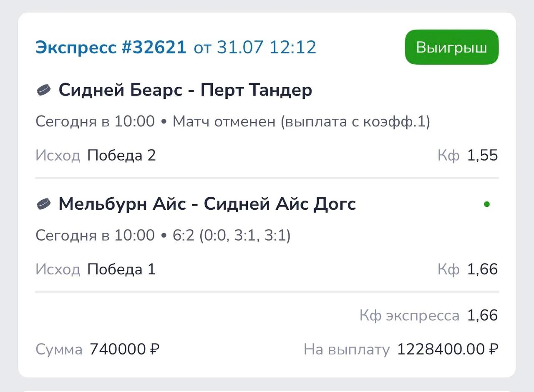
Task: Click the 1,55 coefficient value
Action: click(x=483, y=156)
